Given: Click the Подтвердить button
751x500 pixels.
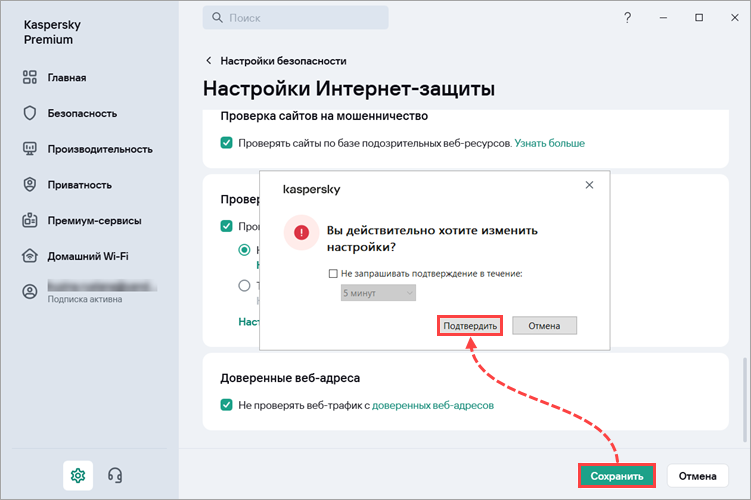Looking at the screenshot, I should coord(470,326).
